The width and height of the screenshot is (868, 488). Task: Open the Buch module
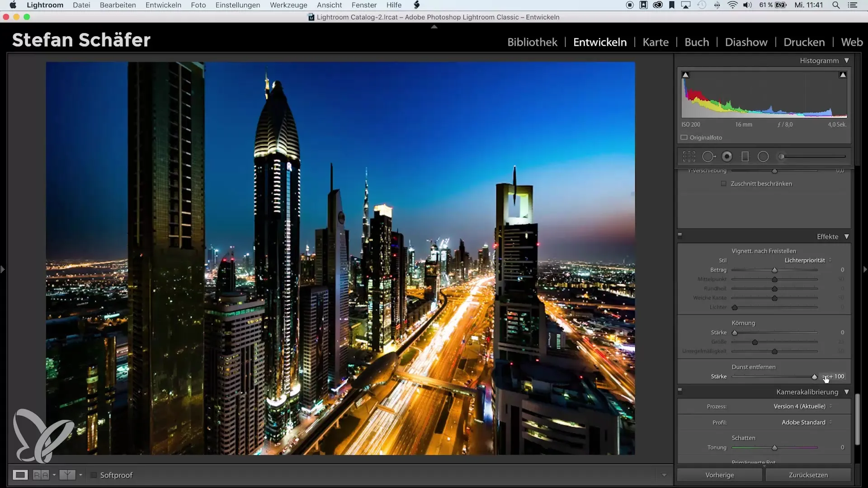click(697, 42)
